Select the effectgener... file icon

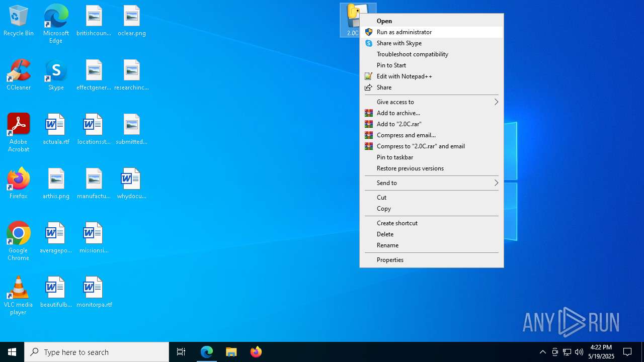pyautogui.click(x=94, y=75)
